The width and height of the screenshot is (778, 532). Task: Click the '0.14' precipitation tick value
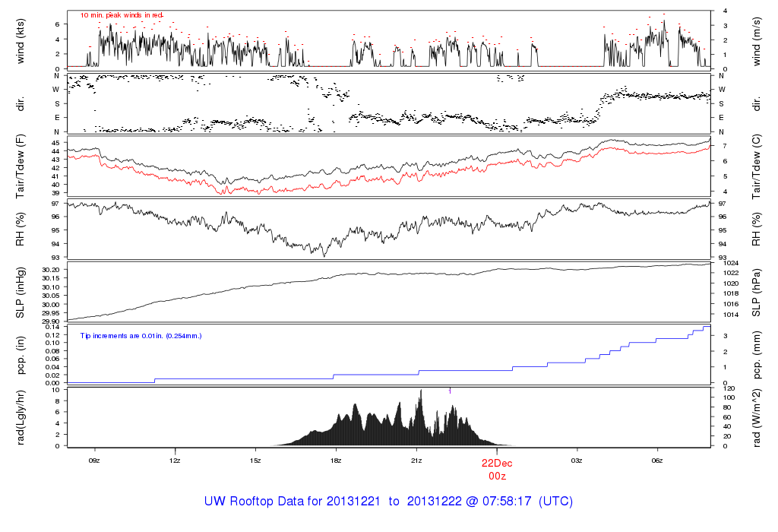(x=52, y=327)
